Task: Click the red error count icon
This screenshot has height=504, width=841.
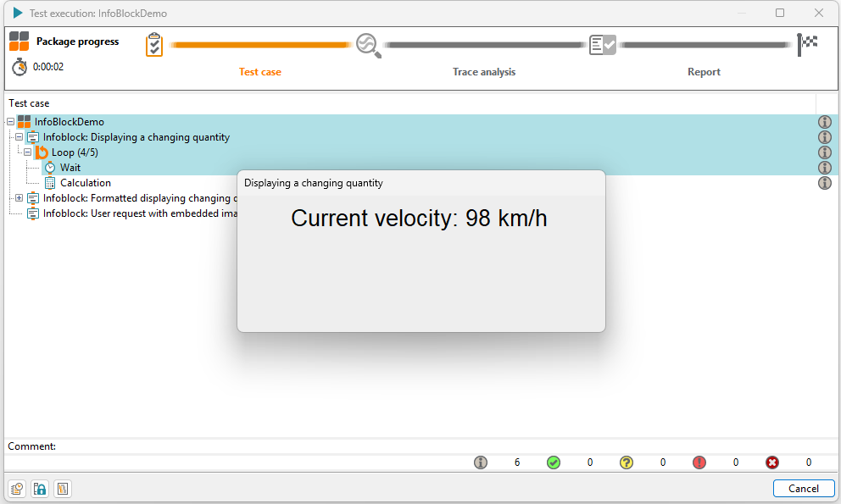Action: [x=771, y=462]
